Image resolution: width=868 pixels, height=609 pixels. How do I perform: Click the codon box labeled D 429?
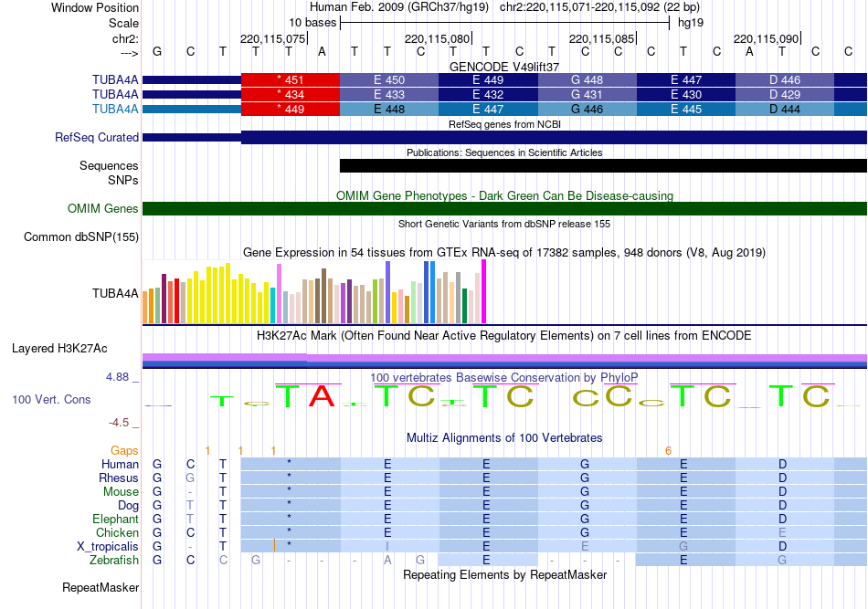click(785, 95)
